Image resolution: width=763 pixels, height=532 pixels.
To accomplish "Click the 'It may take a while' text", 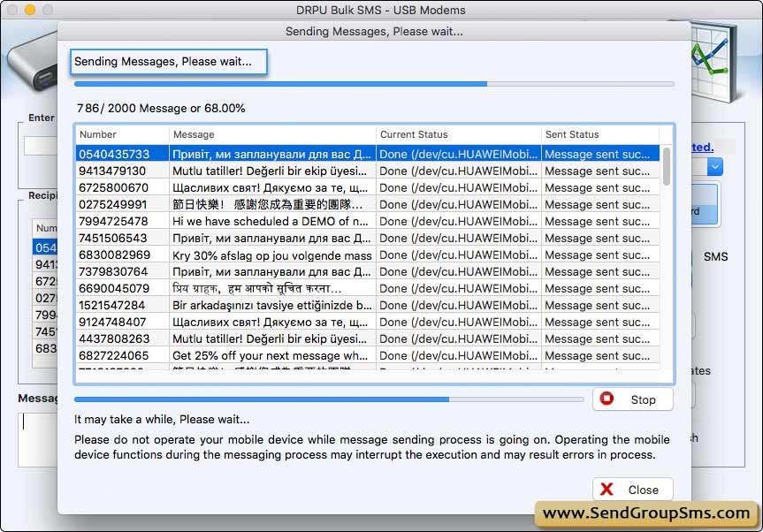I will 162,419.
